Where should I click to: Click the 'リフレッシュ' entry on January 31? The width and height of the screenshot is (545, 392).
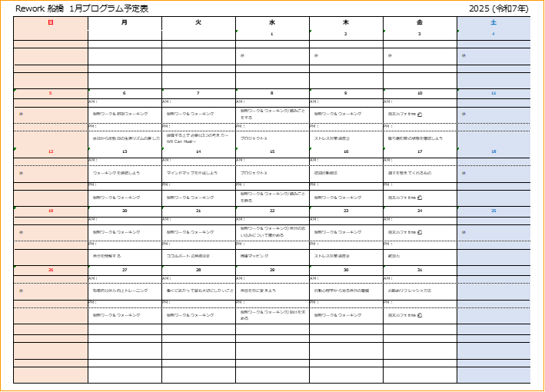coord(410,291)
